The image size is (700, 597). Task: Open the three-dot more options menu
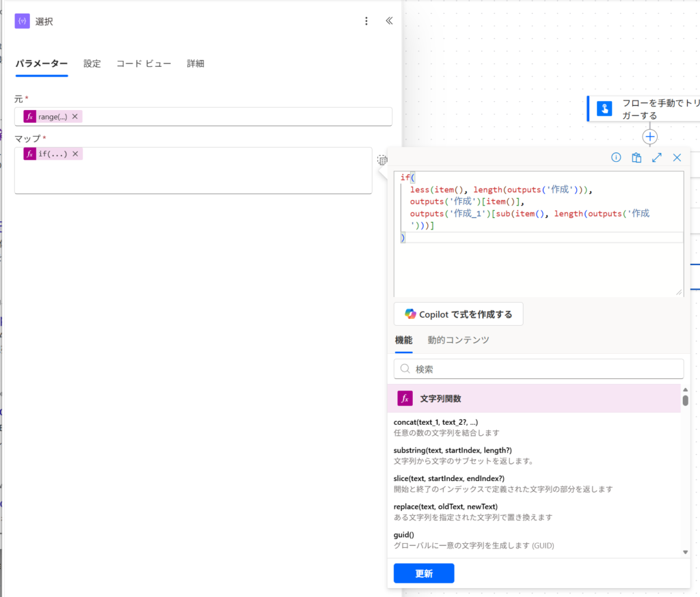point(366,21)
